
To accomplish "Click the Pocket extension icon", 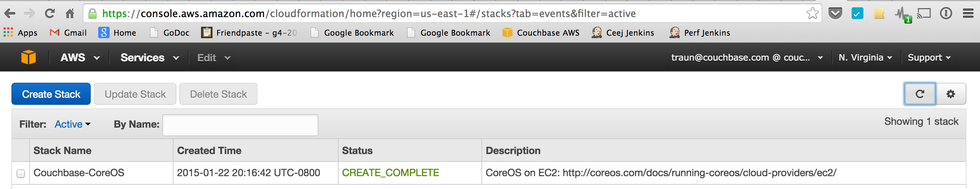I will [835, 13].
